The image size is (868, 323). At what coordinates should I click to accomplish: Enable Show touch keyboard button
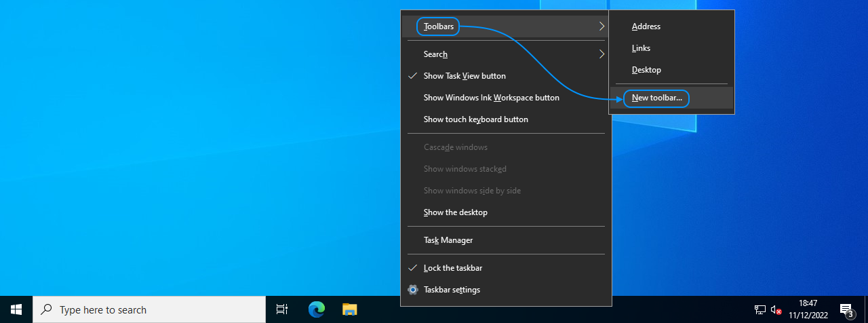(x=506, y=119)
